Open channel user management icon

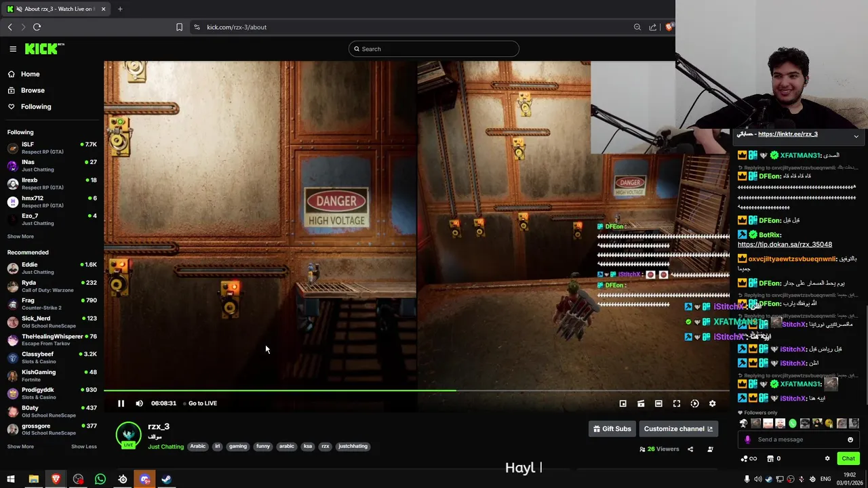710,449
